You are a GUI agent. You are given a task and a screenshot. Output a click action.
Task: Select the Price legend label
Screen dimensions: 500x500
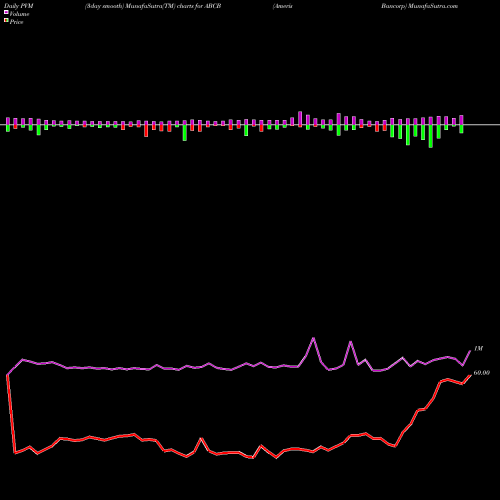coord(16,22)
